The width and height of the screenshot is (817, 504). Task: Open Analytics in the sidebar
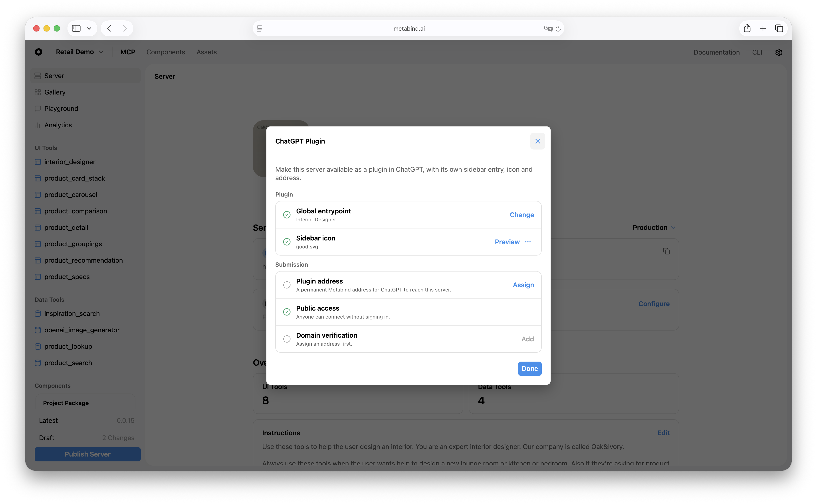tap(85, 125)
